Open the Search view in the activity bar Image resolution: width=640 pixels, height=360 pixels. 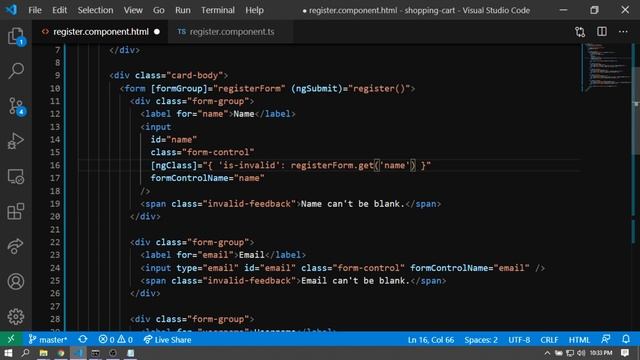point(16,71)
